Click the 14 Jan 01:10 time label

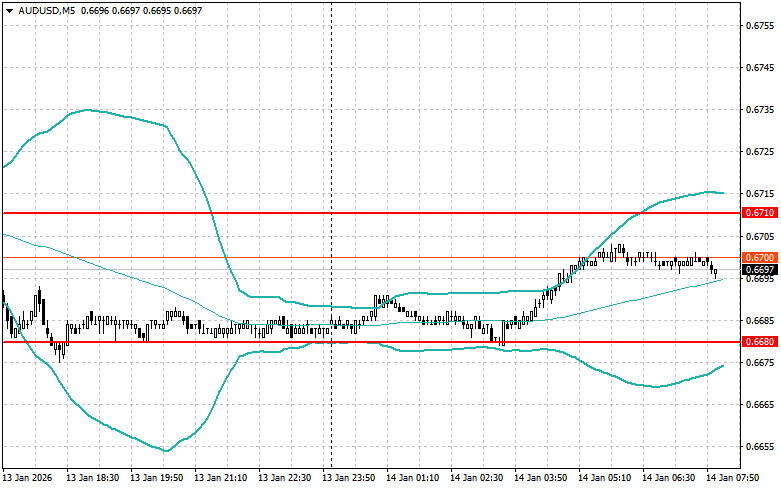(412, 478)
